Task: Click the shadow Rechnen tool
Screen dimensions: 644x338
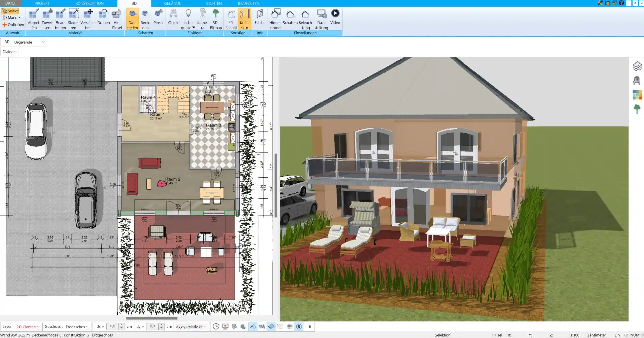Action: [x=145, y=19]
